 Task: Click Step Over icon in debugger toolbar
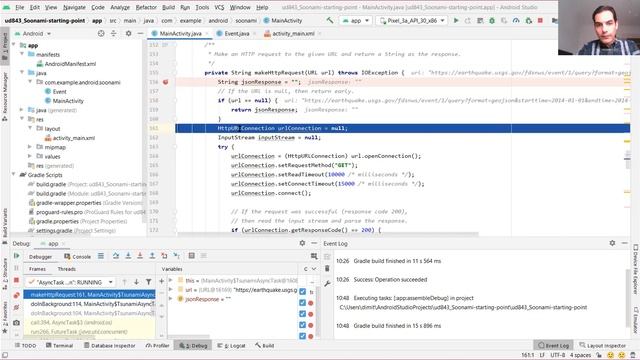116,256
